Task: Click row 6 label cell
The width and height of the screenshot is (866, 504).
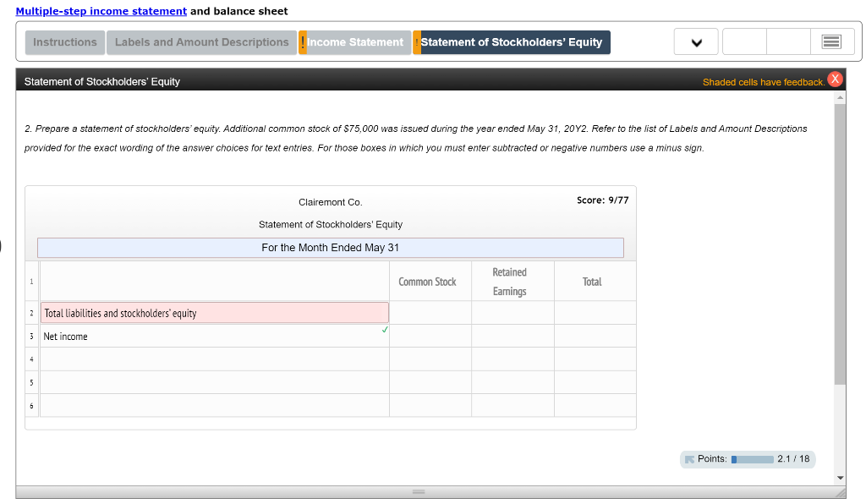Action: pos(214,406)
